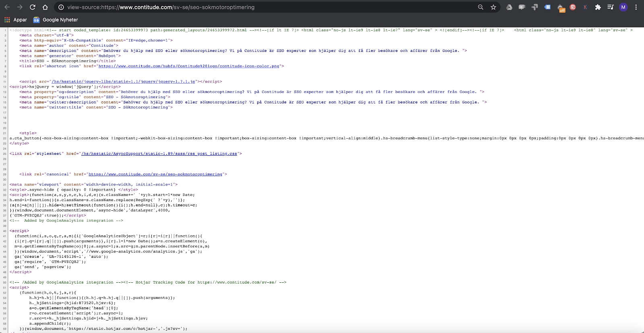The image size is (644, 333).
Task: Click the address bar URL field
Action: [x=242, y=7]
